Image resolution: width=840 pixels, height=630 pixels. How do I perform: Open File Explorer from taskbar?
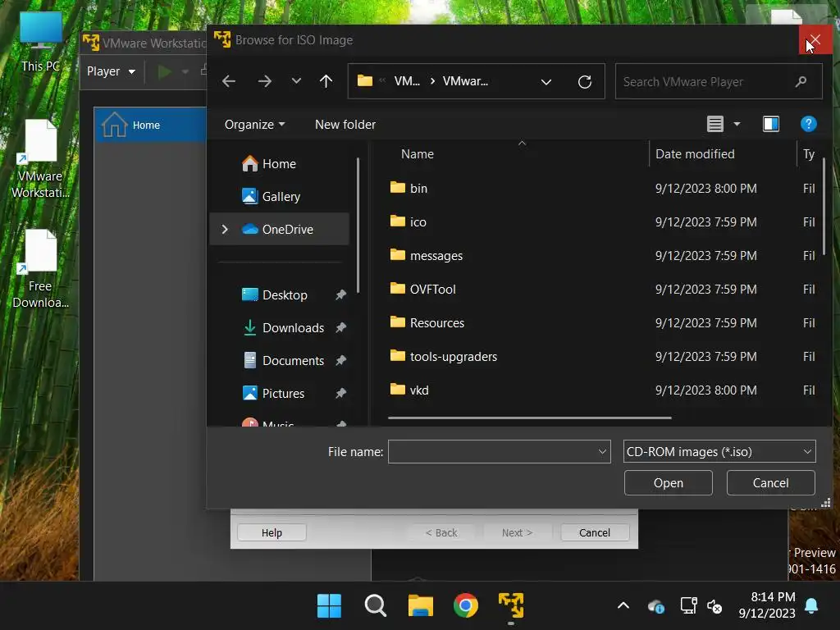421,606
